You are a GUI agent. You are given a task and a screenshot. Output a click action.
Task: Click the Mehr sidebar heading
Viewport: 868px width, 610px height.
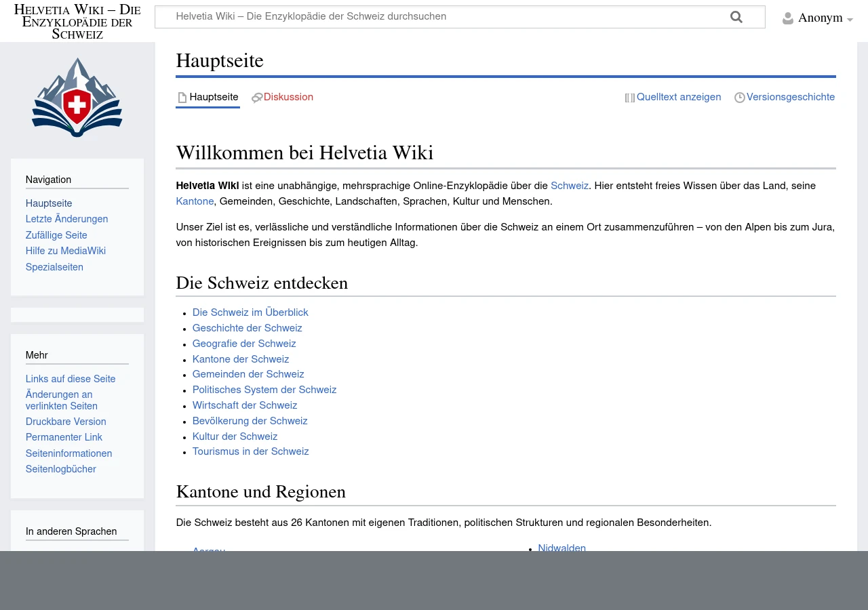(37, 356)
